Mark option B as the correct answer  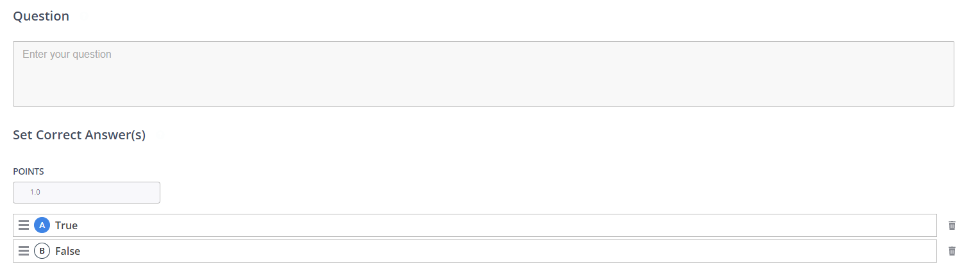tap(42, 251)
